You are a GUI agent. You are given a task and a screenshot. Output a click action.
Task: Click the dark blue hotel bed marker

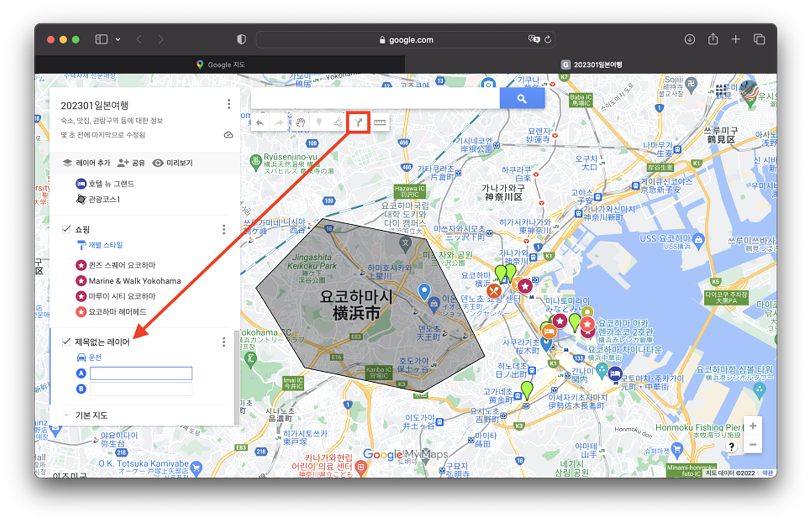click(615, 374)
